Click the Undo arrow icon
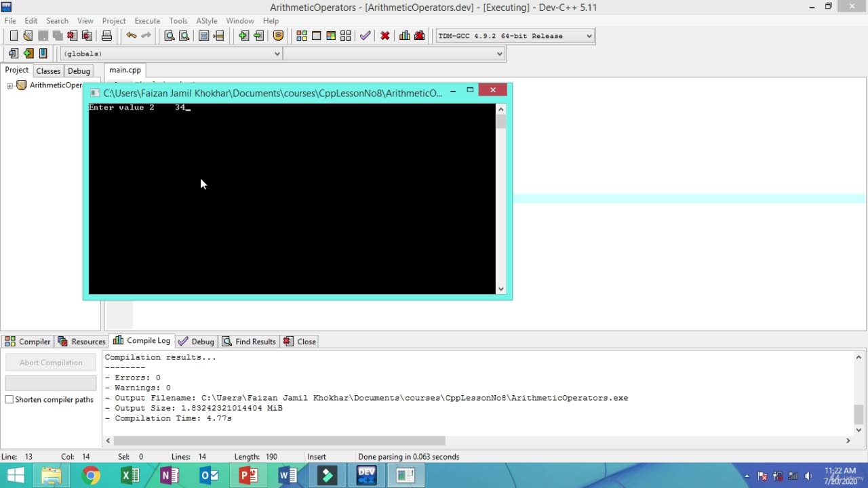This screenshot has width=868, height=488. [131, 36]
